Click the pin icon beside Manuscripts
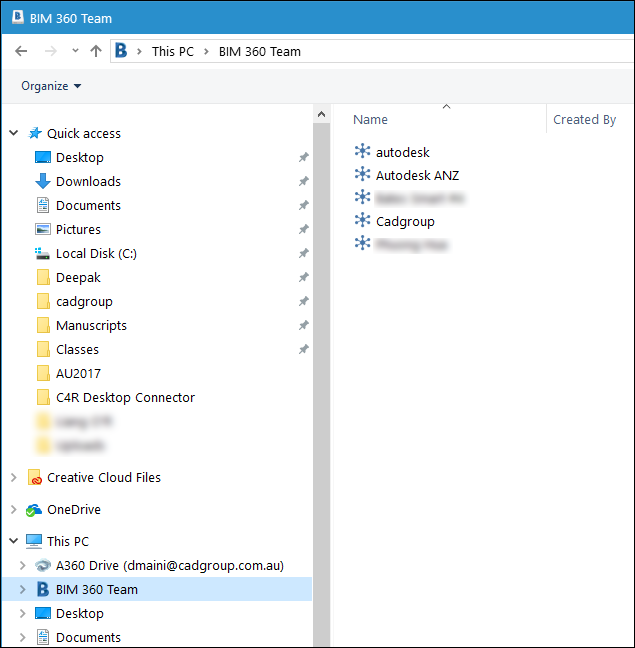This screenshot has height=648, width=635. (x=304, y=326)
